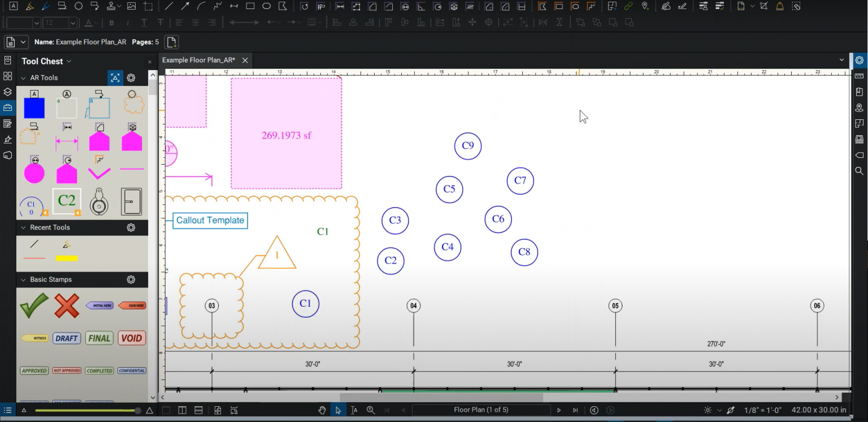868x422 pixels.
Task: Toggle italic text formatting
Action: (128, 23)
